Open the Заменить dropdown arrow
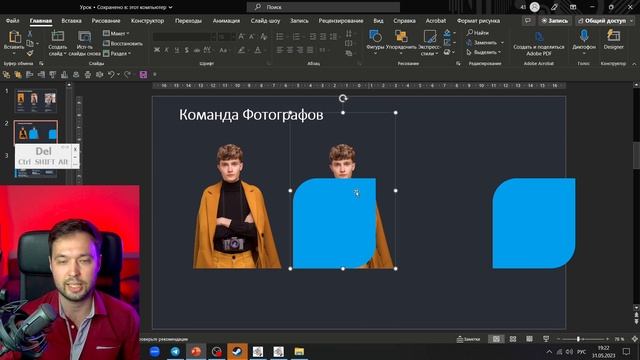Screen dimensions: 640x360 502,42
